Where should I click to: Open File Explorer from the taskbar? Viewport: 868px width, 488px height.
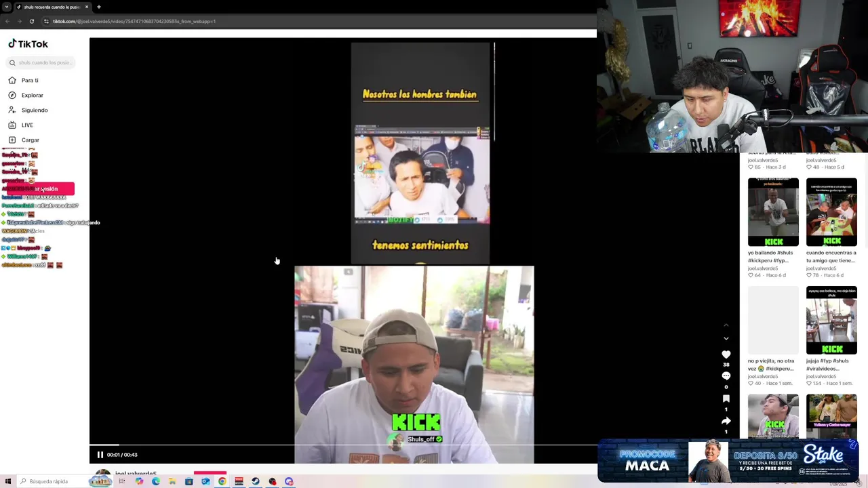[172, 481]
